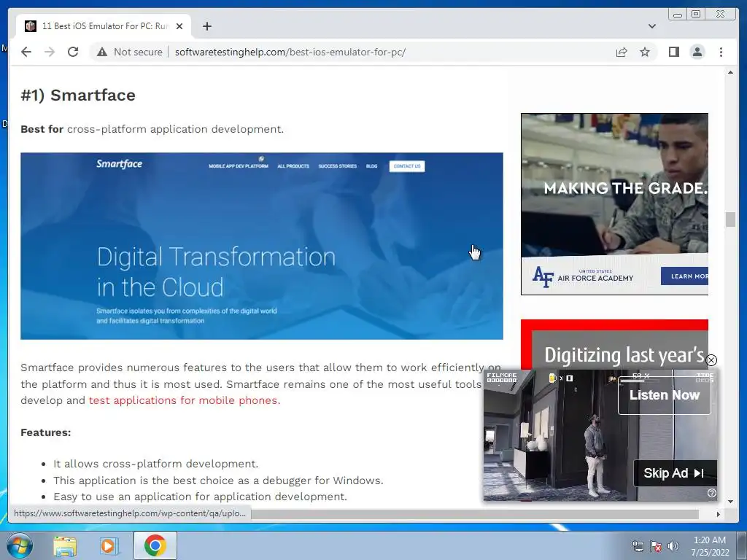The image size is (747, 560).
Task: Open the Chrome profile avatar menu
Action: [x=697, y=52]
